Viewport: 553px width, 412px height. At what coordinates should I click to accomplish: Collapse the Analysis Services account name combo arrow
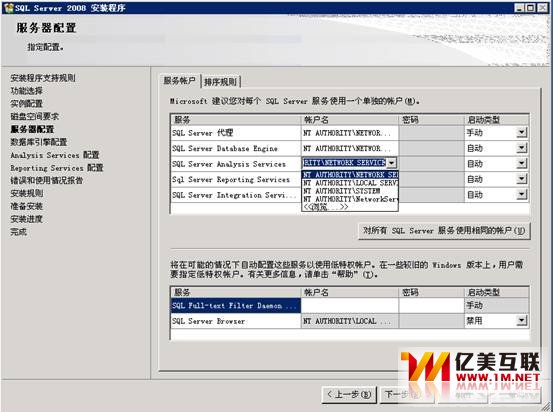click(x=391, y=163)
